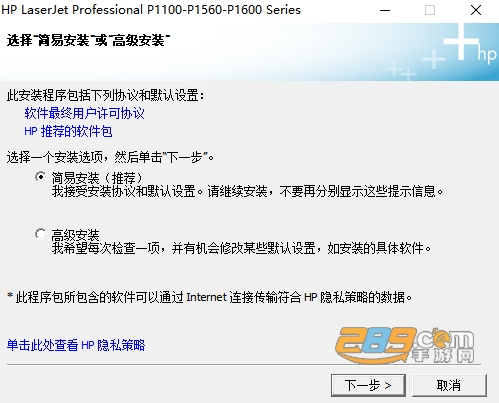Cancel setup with the 取消 button
499x403 pixels.
tap(449, 385)
